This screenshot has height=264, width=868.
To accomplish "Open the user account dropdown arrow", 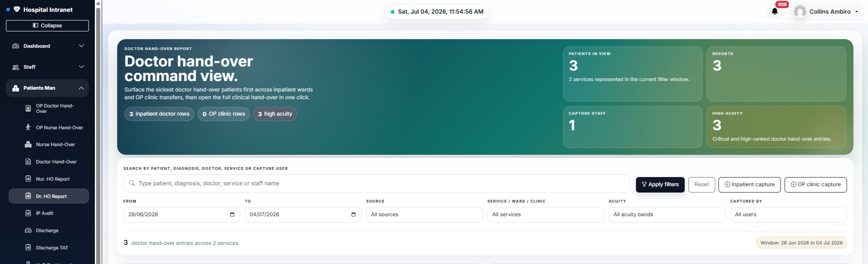I will pyautogui.click(x=857, y=12).
